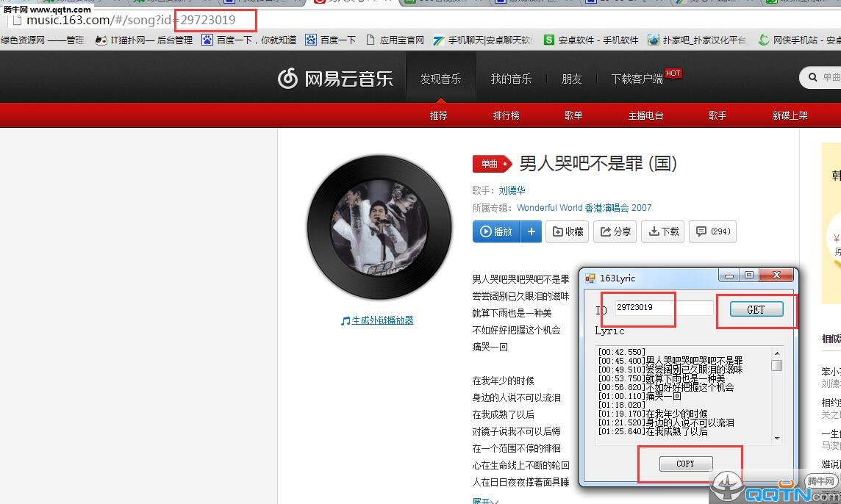Minimize the 163Lyric window
The image size is (841, 504).
(x=729, y=276)
